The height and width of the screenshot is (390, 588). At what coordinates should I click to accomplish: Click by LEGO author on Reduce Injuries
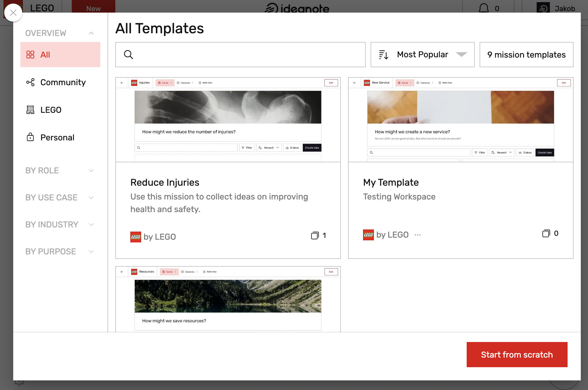point(160,237)
